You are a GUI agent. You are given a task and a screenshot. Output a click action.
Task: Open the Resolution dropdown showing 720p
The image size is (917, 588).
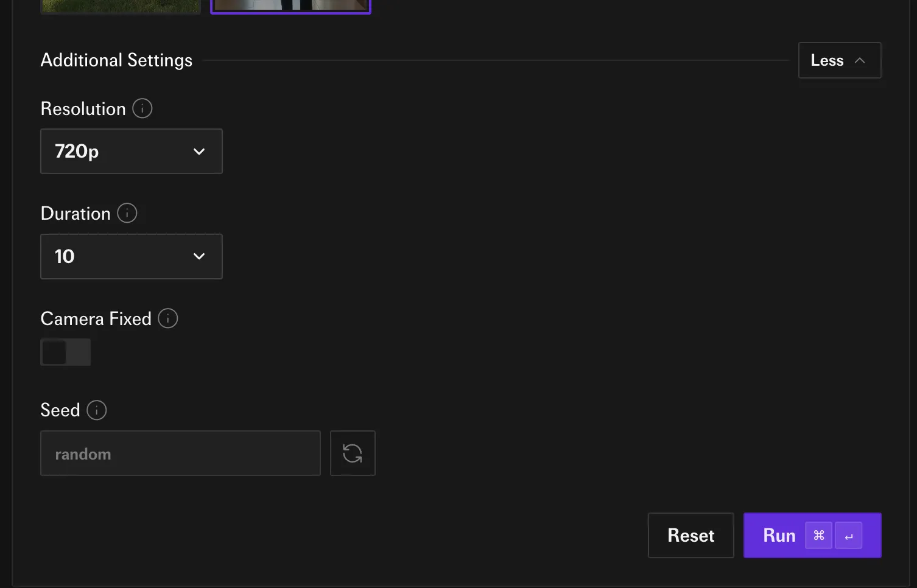(131, 151)
